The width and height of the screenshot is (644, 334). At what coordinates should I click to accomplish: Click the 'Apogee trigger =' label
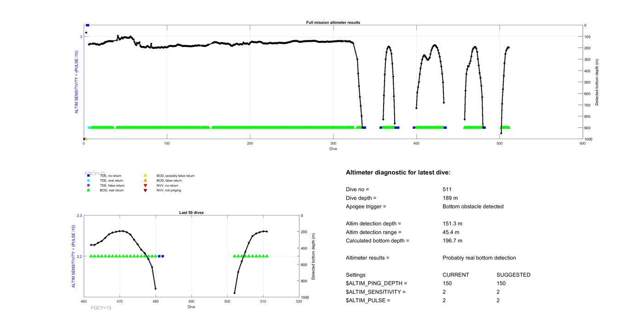click(366, 207)
